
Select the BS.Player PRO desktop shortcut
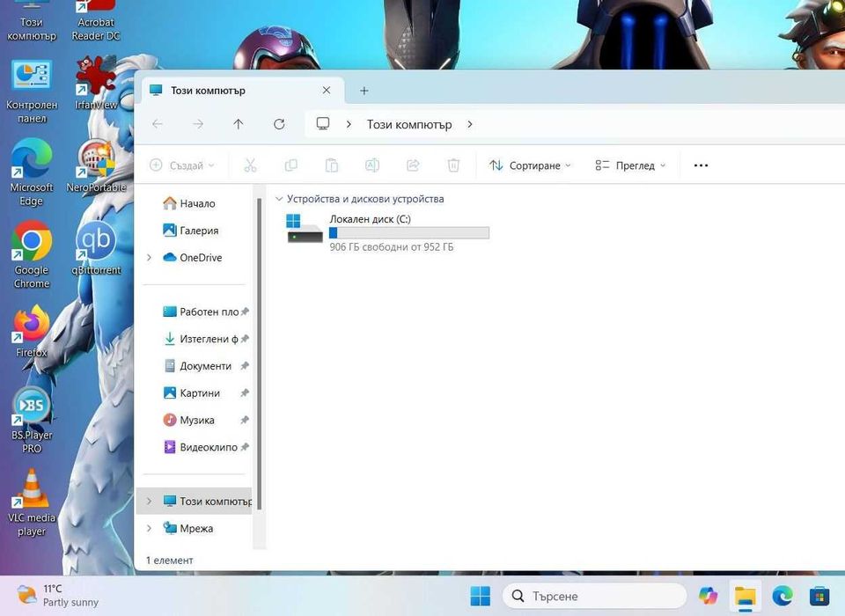pos(32,421)
